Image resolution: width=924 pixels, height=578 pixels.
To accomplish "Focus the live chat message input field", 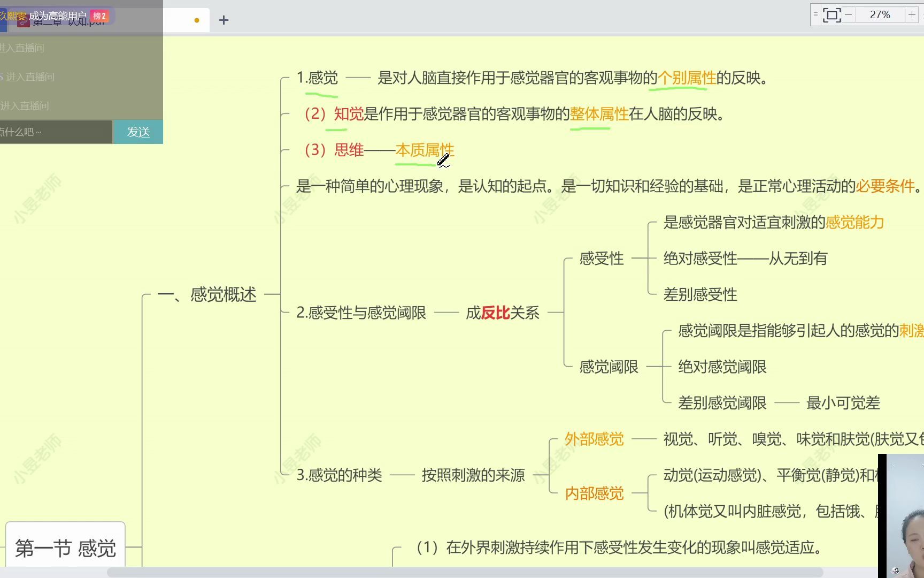I will click(56, 132).
